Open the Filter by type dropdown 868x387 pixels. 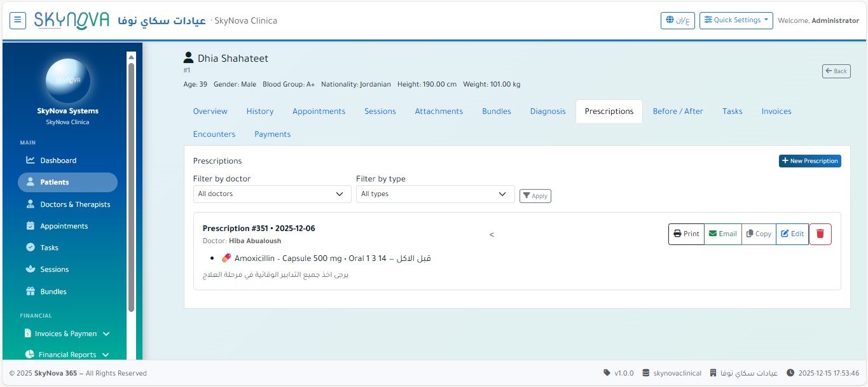(435, 194)
